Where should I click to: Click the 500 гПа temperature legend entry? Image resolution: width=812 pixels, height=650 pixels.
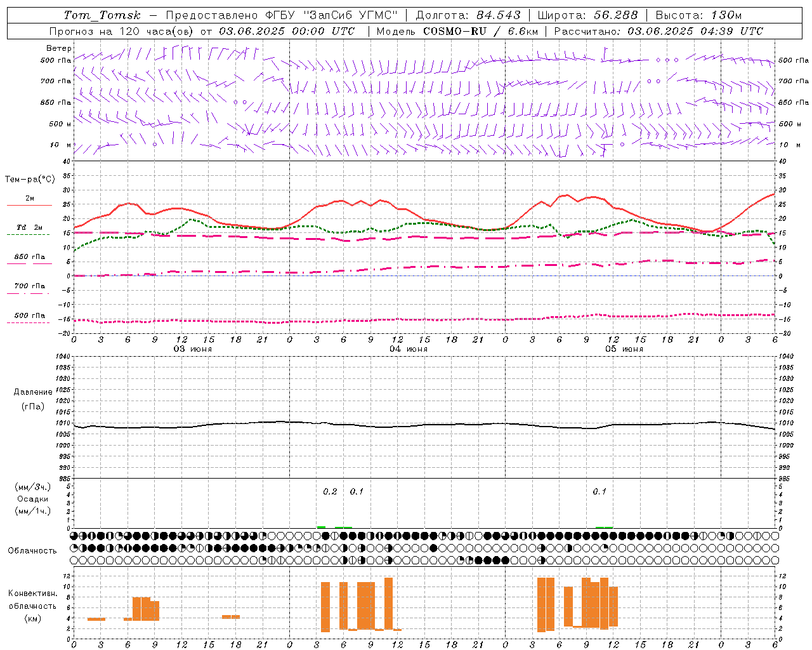(29, 315)
